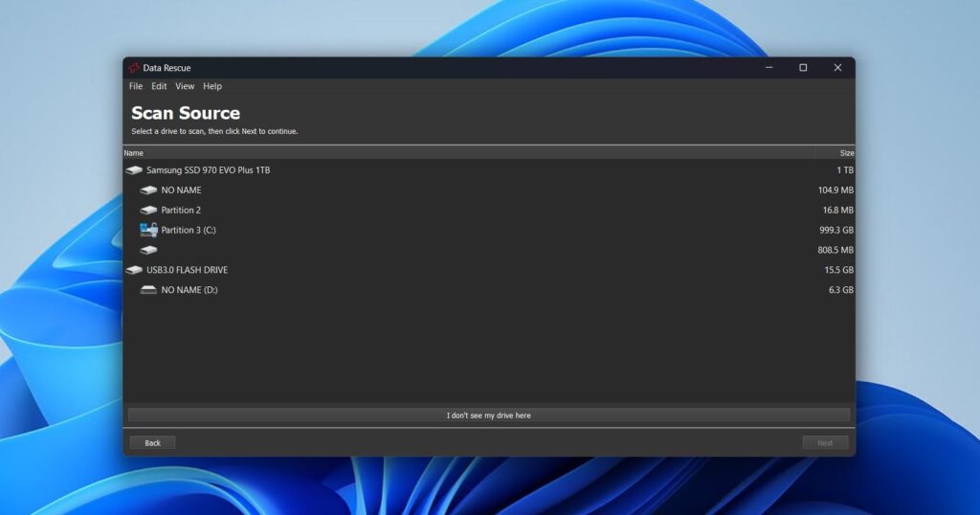Select the NO NAME (D:) label

pos(189,290)
